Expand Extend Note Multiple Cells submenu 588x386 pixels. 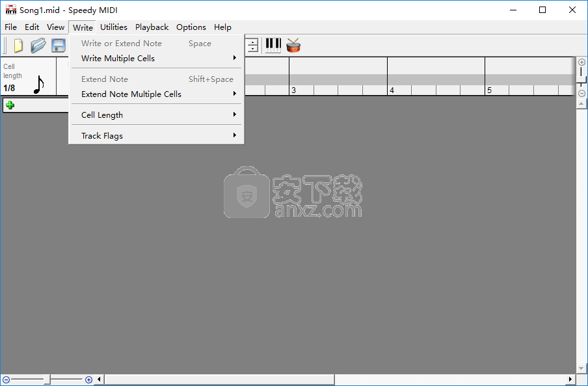(157, 94)
